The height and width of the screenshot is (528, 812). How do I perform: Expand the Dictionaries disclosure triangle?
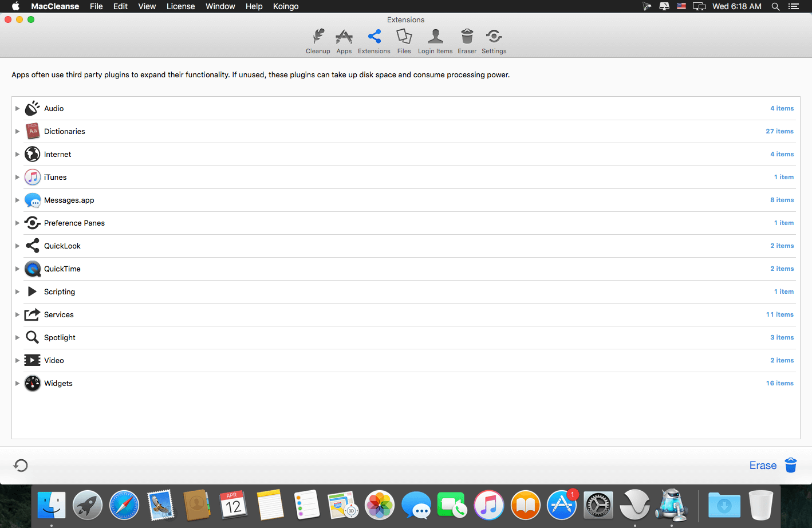(18, 131)
